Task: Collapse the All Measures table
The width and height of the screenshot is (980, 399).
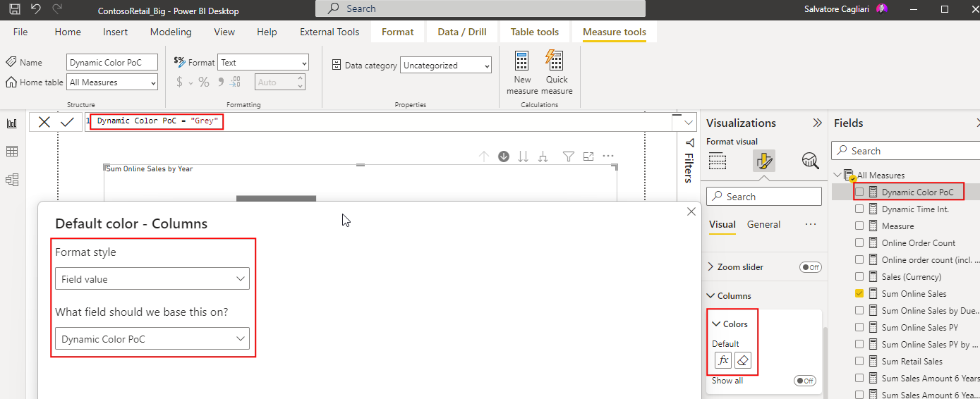Action: point(837,175)
